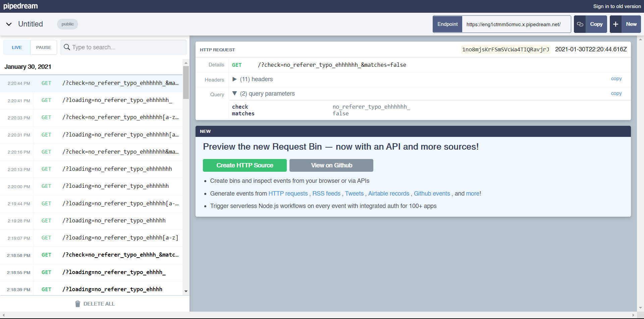Click the magnifying glass search icon

[x=67, y=47]
